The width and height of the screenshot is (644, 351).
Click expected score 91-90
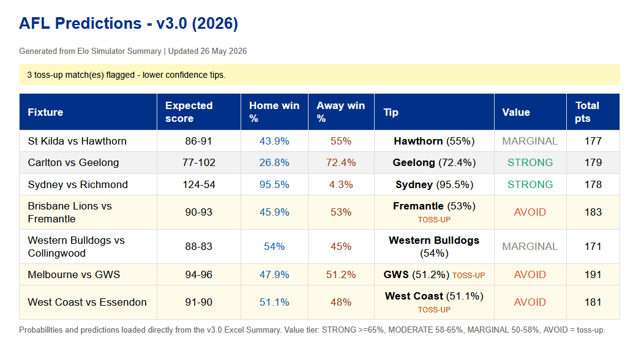point(199,302)
